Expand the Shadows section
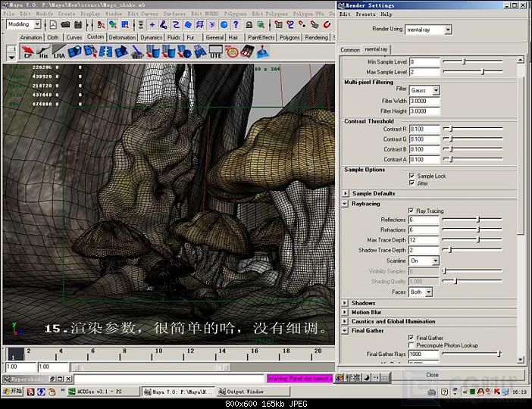This screenshot has width=532, height=409. click(x=345, y=303)
